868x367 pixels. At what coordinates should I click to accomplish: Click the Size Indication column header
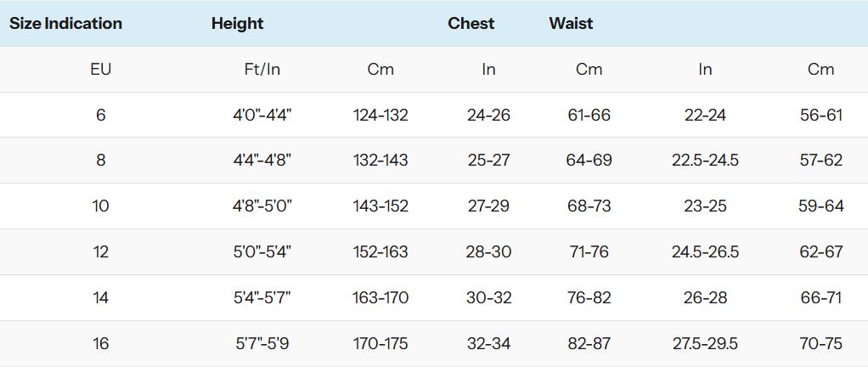tap(66, 23)
